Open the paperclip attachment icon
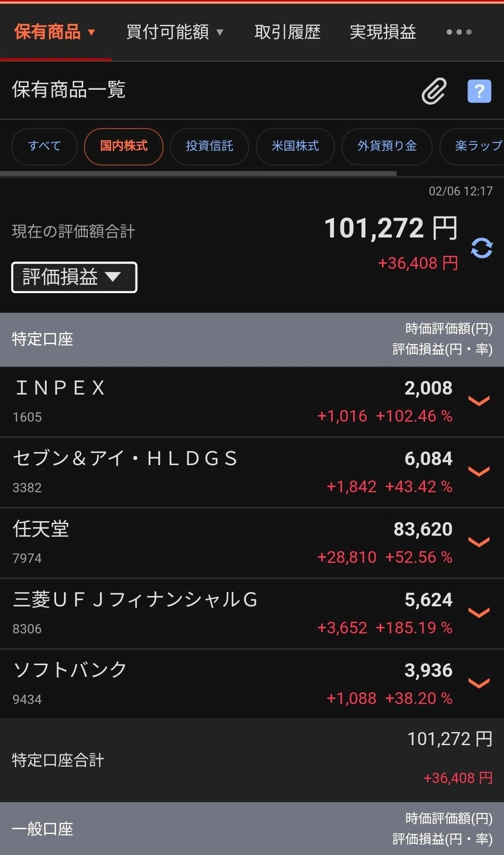Image resolution: width=504 pixels, height=855 pixels. (x=434, y=91)
